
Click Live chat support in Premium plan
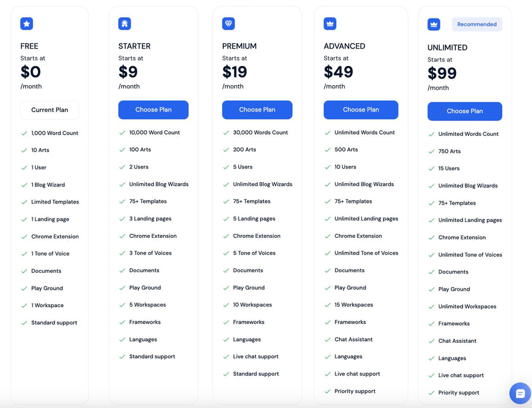click(x=255, y=356)
